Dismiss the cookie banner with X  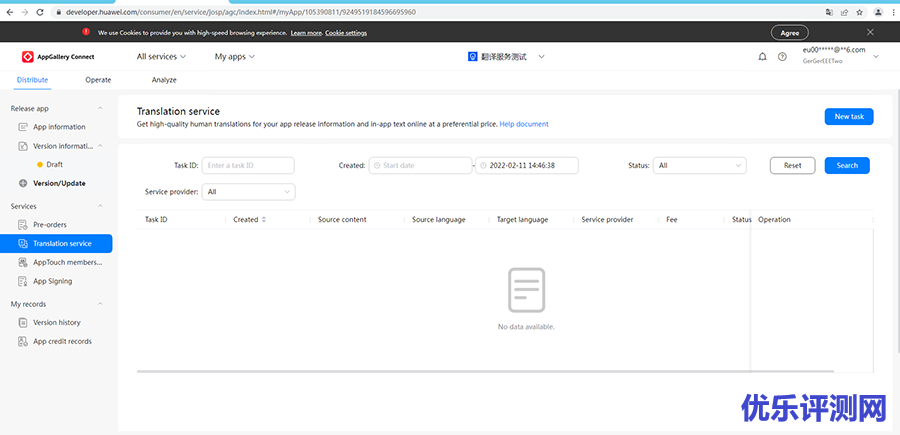870,32
